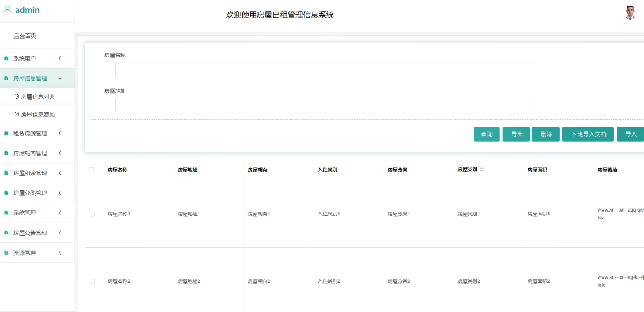644x312 pixels.
Task: Expand the 房屋公告管理 chevron
Action: pos(60,233)
